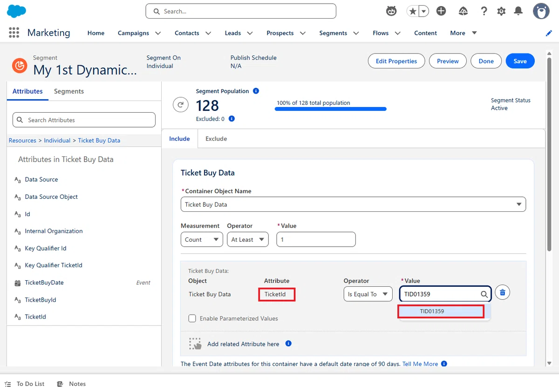This screenshot has width=559, height=392.
Task: Click the Done button
Action: pos(486,61)
